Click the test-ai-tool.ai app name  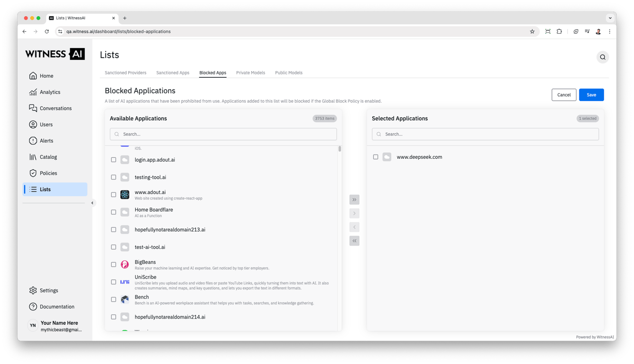pos(150,247)
